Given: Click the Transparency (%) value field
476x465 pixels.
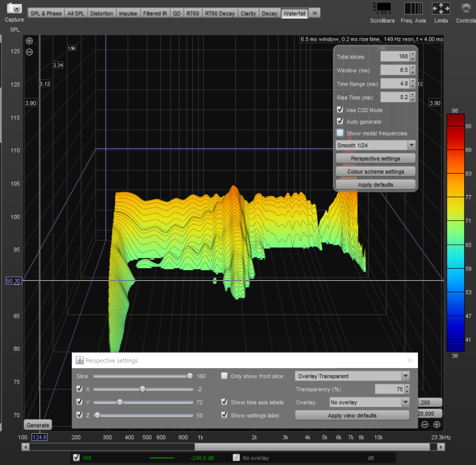Looking at the screenshot, I should click(x=390, y=389).
